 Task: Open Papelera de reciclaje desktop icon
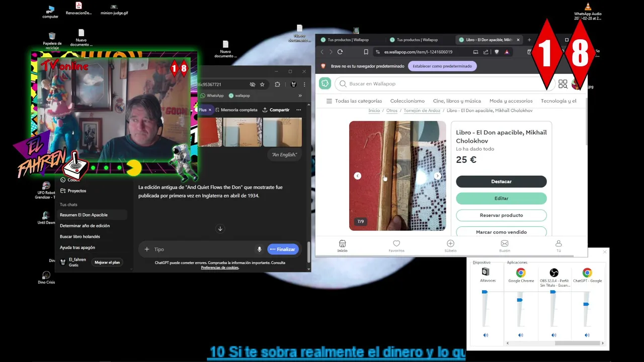click(x=52, y=40)
